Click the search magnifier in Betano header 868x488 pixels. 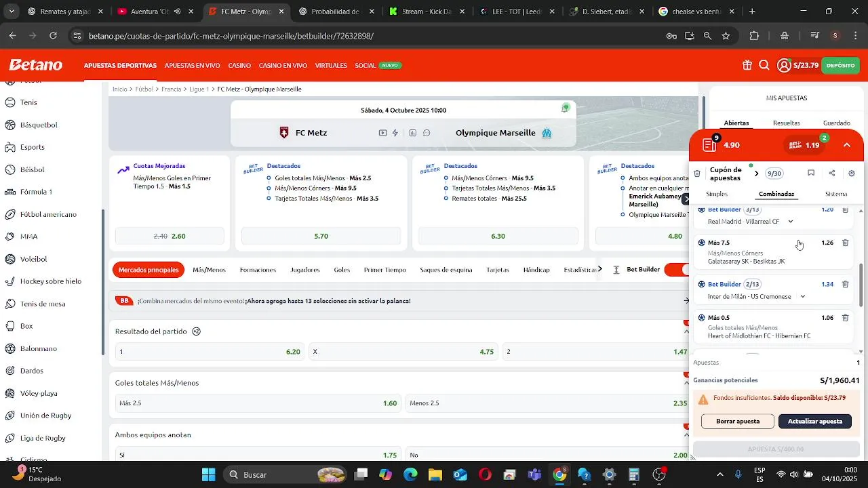coord(764,66)
